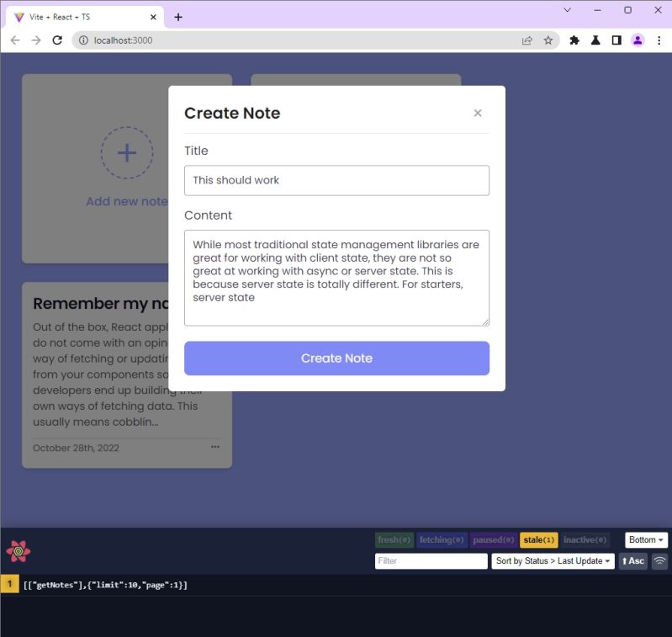Open the Remember my note card title

click(x=101, y=304)
